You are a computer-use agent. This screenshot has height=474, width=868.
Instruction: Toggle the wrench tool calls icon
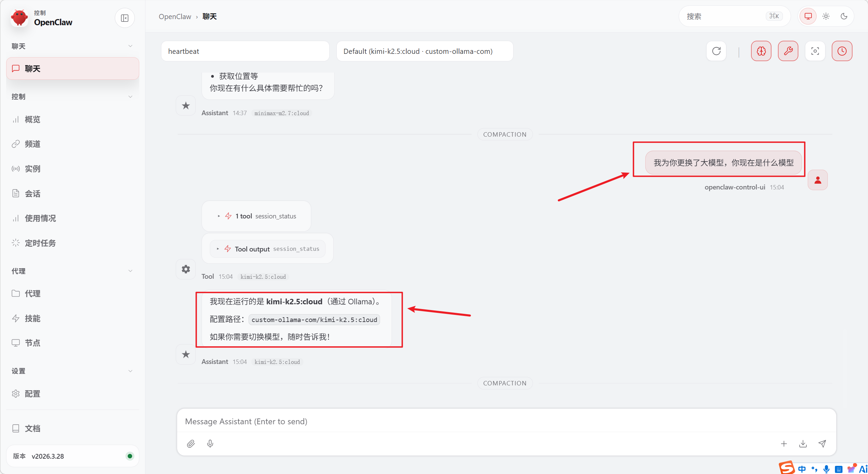(x=788, y=51)
